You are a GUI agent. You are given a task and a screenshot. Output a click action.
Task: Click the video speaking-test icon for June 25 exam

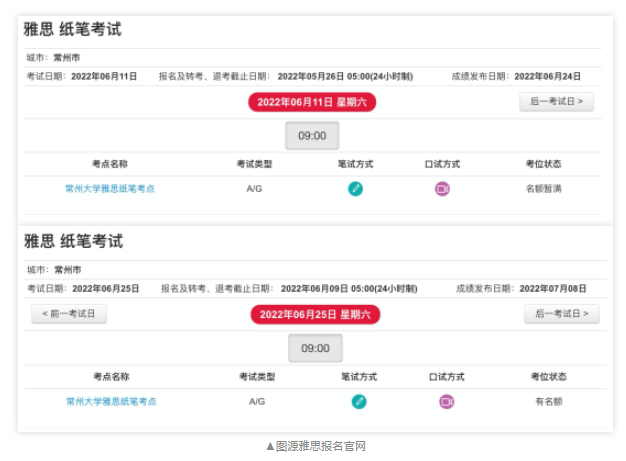[x=446, y=402]
